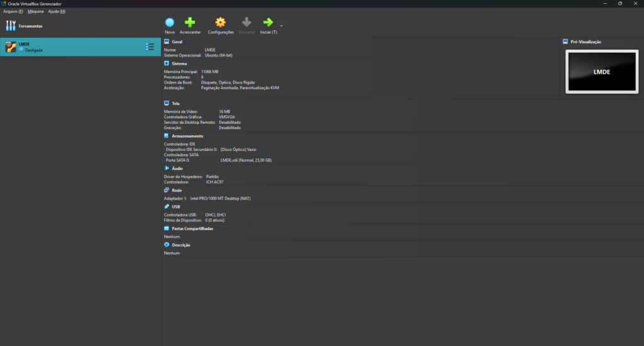Select the LMDE virtual machine entry
Screen dimensions: 644x346
[x=80, y=47]
